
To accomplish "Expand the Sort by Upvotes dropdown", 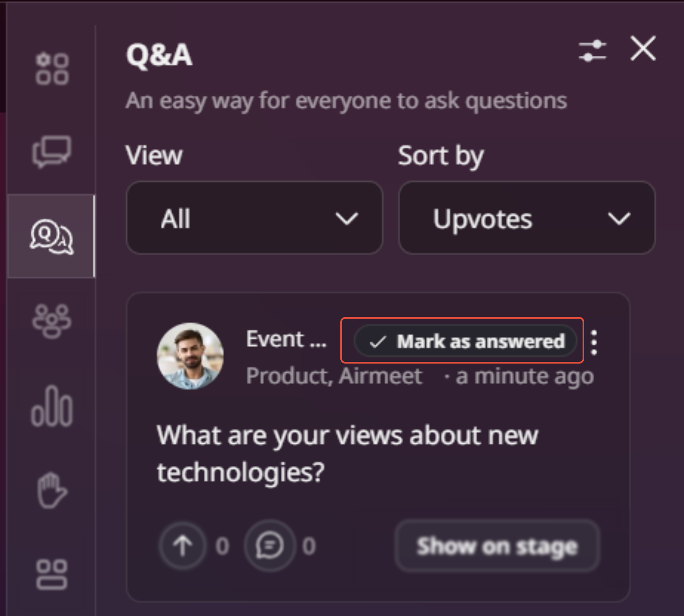I will tap(526, 218).
